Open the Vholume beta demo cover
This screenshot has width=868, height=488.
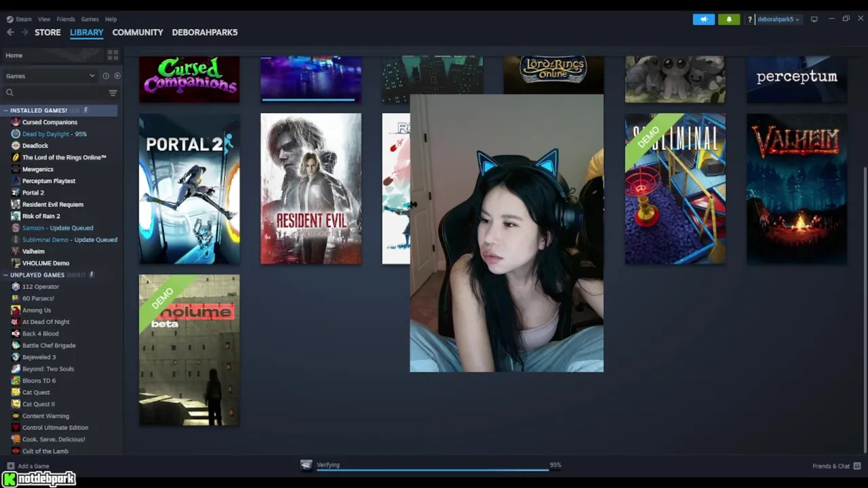(x=189, y=350)
